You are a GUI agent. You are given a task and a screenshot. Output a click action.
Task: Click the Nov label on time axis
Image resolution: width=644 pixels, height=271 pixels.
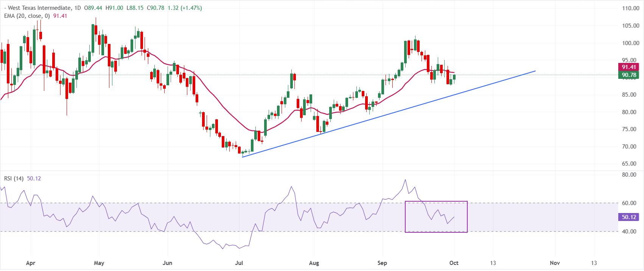[555, 263]
